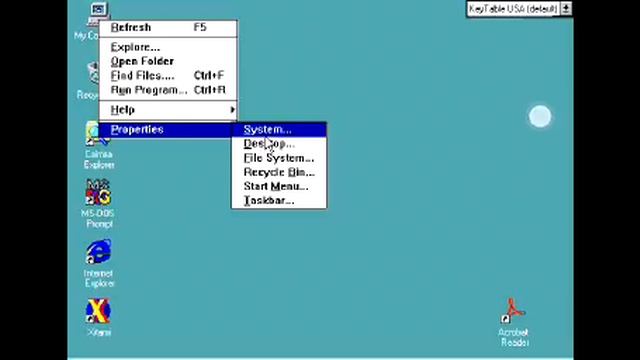Open Desktop... in Properties submenu
This screenshot has width=640, height=360.
pyautogui.click(x=279, y=144)
